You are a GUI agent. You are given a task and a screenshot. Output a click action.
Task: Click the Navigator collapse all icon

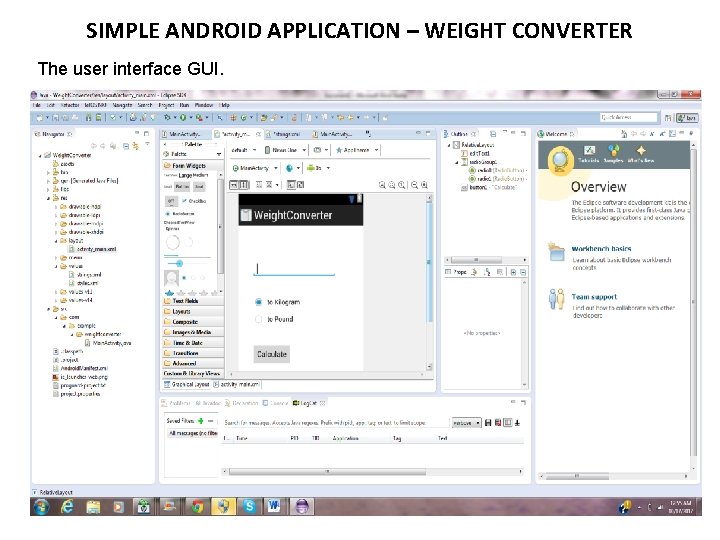pos(126,146)
